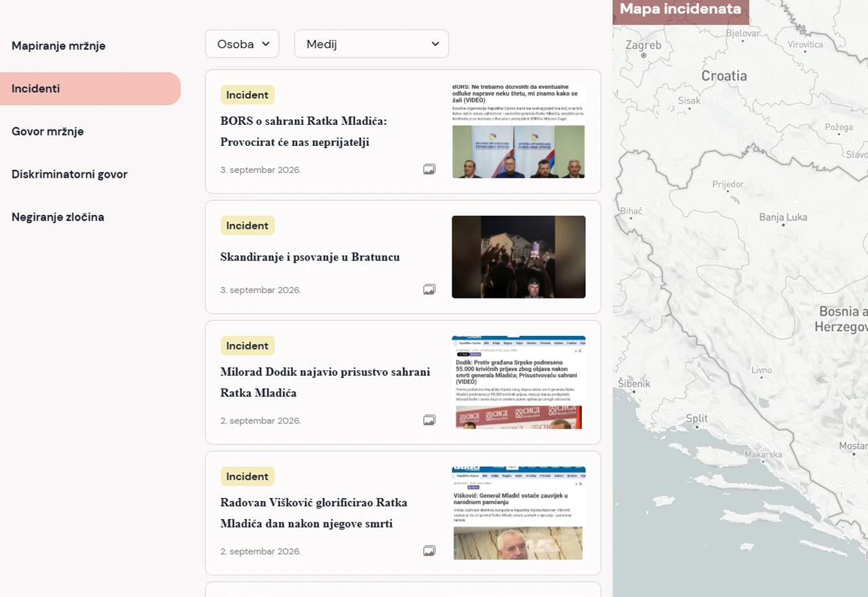Viewport: 868px width, 597px height.
Task: Click Banja Luka on the map
Action: [783, 218]
